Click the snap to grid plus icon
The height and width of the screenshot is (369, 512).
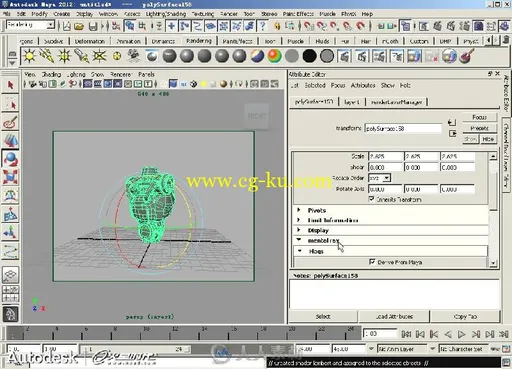click(x=171, y=26)
